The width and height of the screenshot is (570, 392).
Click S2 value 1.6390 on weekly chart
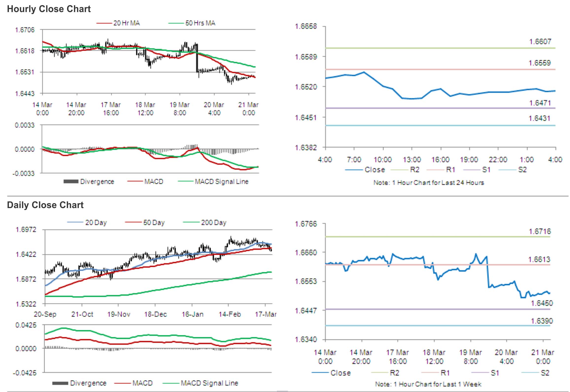pos(542,321)
